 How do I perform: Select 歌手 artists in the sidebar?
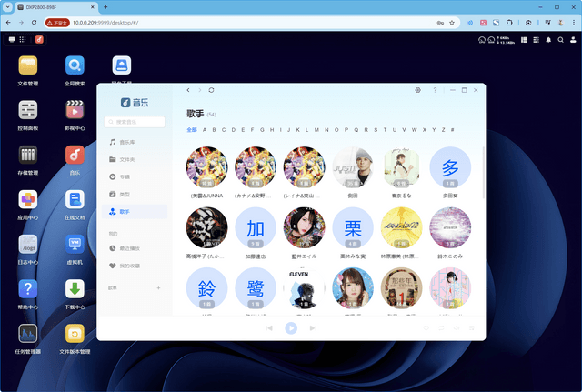135,212
